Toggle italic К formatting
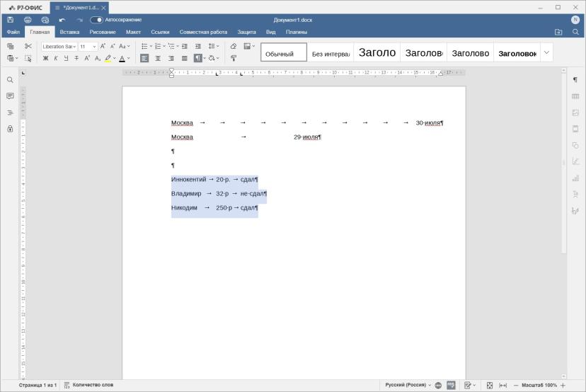586x392 pixels. coord(56,58)
